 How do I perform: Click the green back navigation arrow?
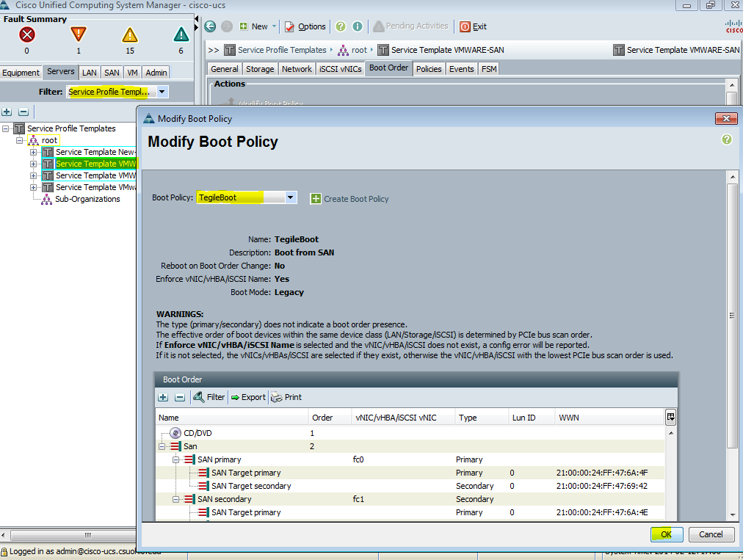coord(210,26)
